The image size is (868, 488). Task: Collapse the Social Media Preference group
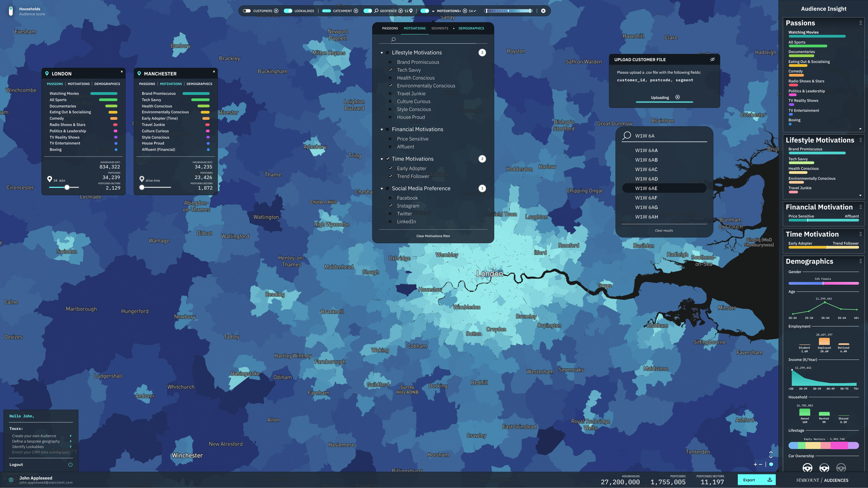click(x=382, y=188)
